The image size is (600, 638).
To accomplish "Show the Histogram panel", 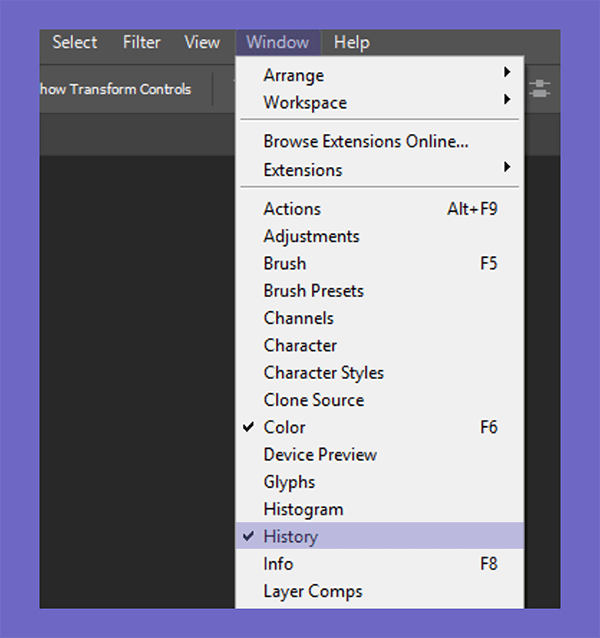I will (303, 509).
